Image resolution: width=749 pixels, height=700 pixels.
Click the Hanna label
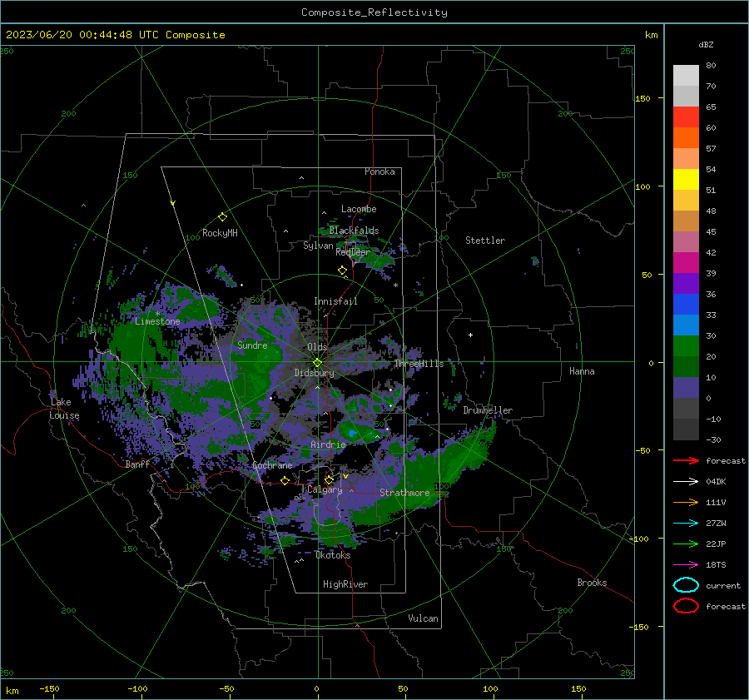tap(582, 371)
